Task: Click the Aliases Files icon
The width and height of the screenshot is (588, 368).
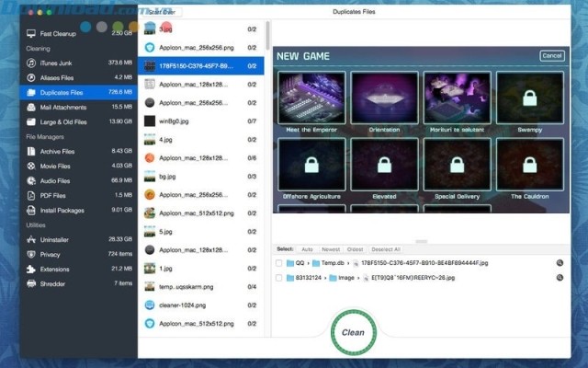Action: coord(31,77)
